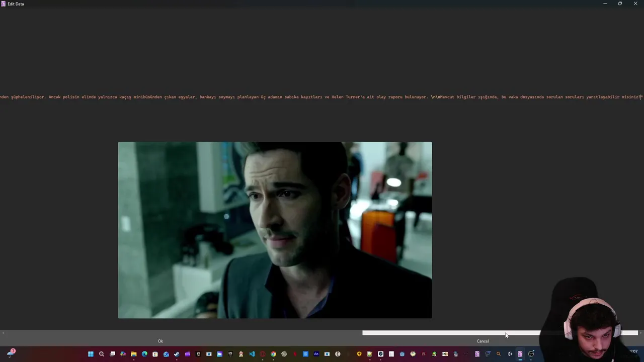Confirm the edit with the Ok button
The width and height of the screenshot is (644, 362).
pos(160,341)
